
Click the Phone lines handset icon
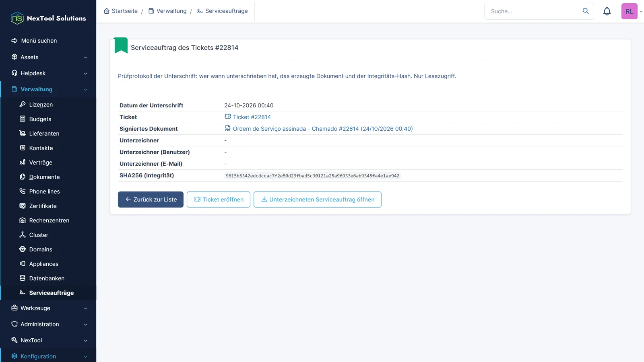(23, 191)
